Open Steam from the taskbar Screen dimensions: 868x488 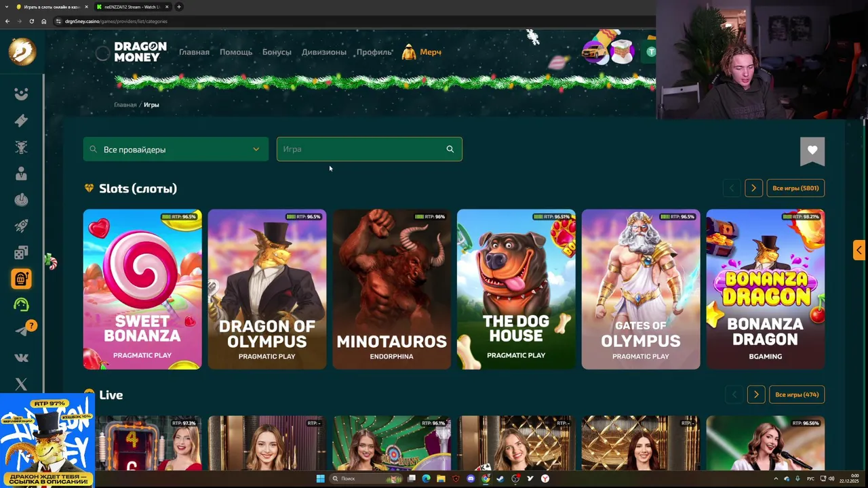pyautogui.click(x=500, y=479)
